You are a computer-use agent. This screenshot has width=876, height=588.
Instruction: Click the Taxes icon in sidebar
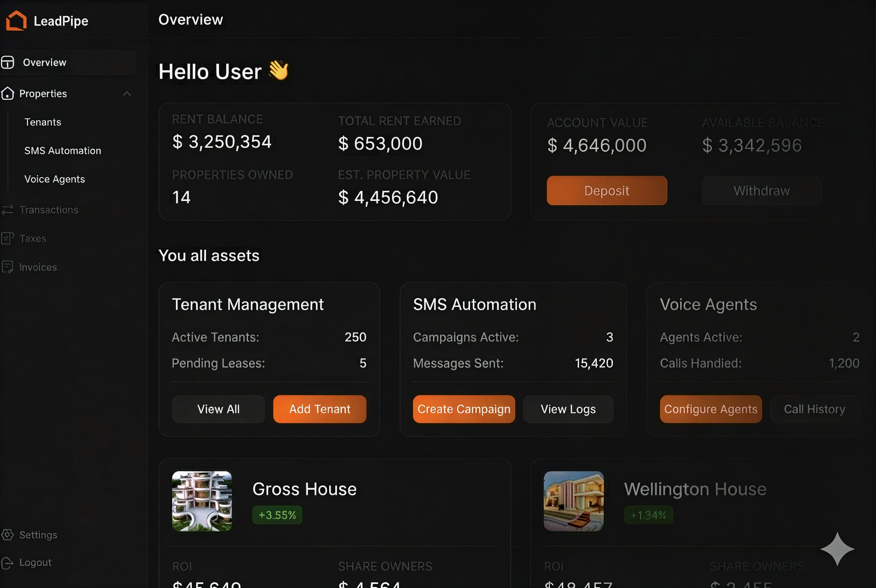(x=8, y=239)
